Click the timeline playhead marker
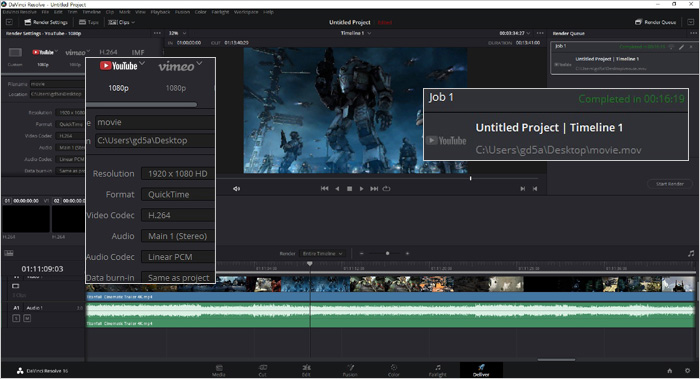700x379 pixels. point(309,264)
